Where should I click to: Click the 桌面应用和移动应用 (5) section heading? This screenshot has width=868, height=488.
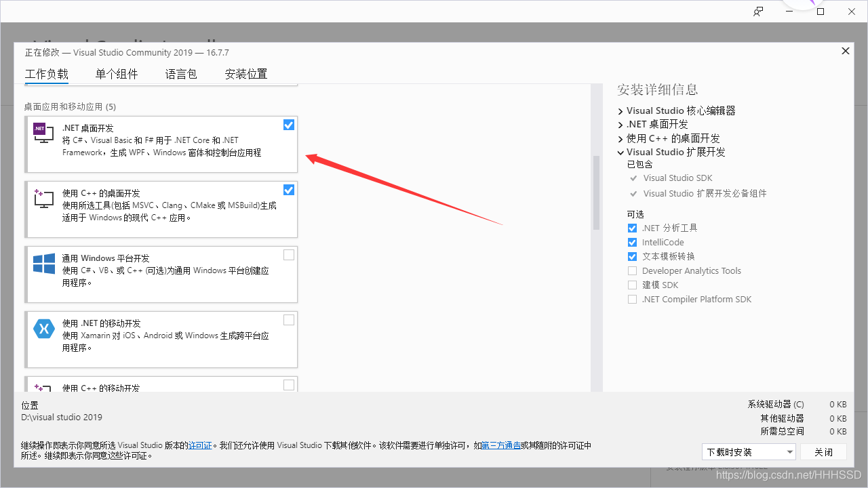[x=70, y=106]
